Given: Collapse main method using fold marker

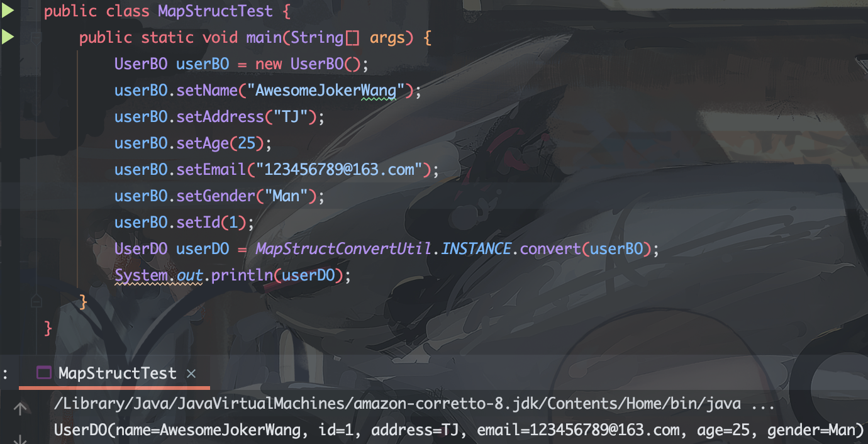Looking at the screenshot, I should pyautogui.click(x=36, y=37).
